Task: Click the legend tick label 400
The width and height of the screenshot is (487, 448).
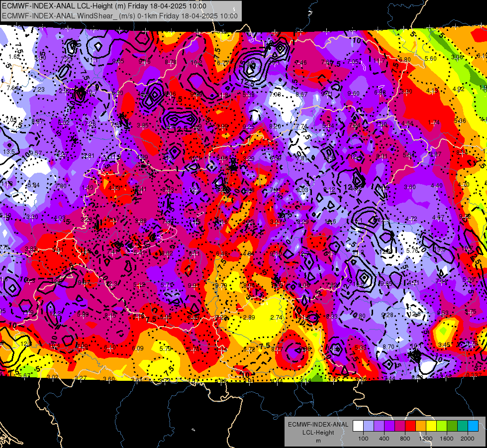Action: [x=384, y=439]
